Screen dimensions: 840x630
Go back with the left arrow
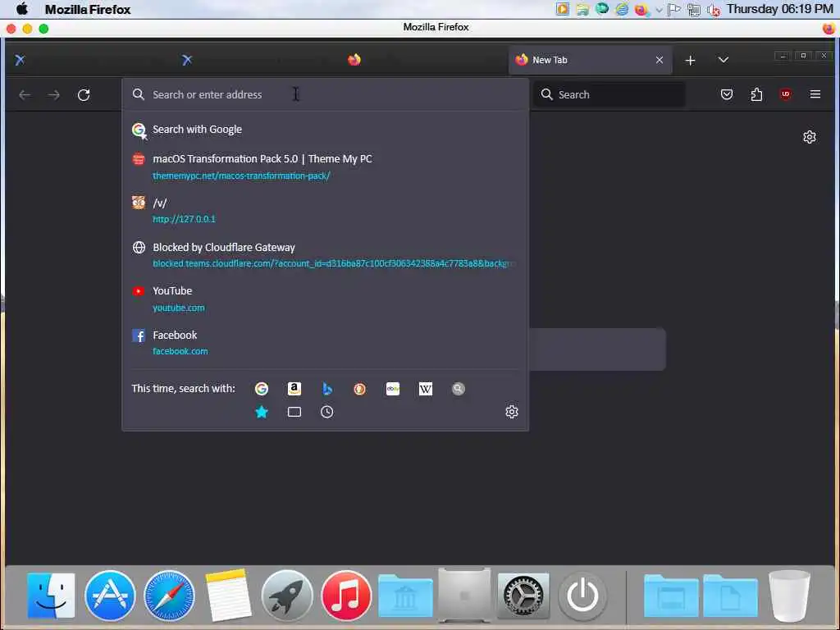(x=25, y=95)
